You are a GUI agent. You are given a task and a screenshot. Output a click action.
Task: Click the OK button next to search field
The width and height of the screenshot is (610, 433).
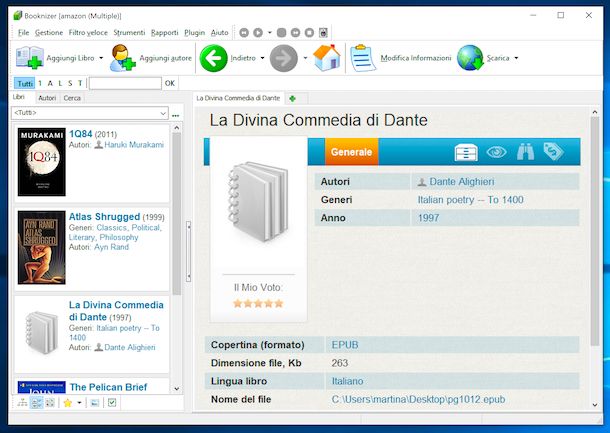click(170, 83)
